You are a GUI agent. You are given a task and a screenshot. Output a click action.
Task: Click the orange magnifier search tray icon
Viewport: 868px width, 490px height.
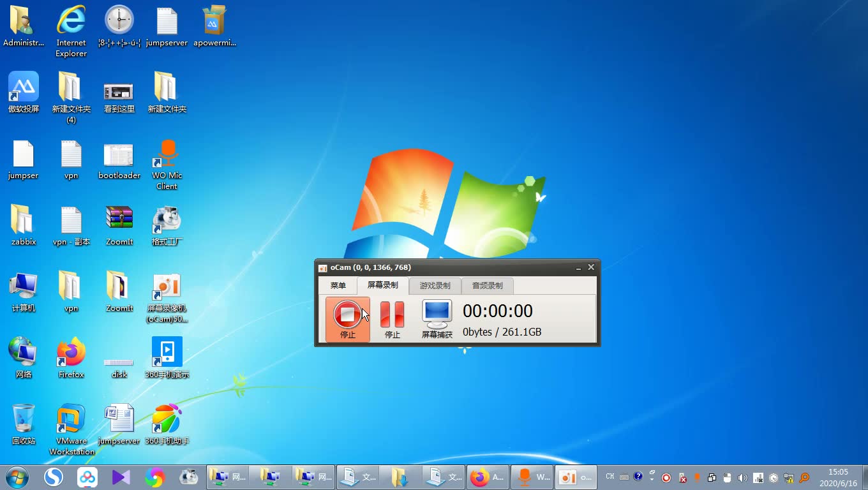point(804,477)
